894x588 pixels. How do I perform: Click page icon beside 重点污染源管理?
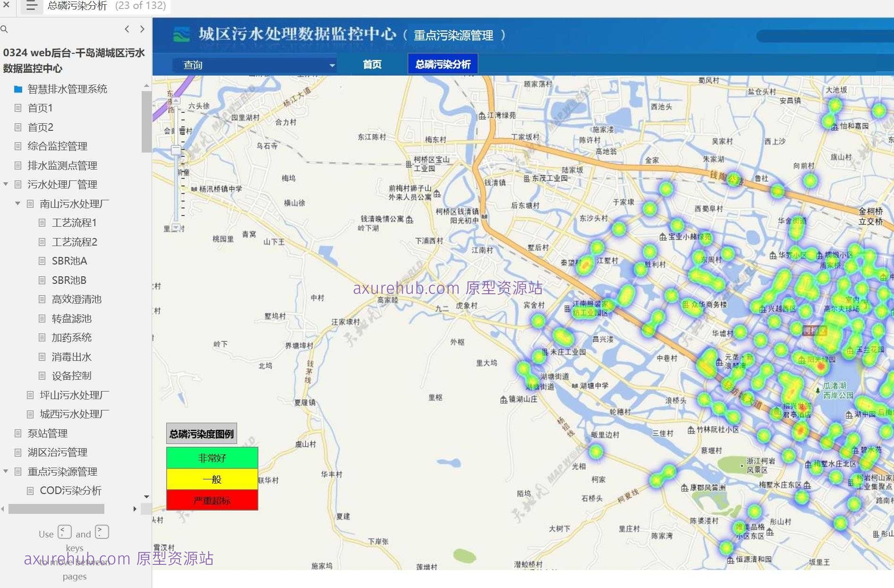(18, 471)
